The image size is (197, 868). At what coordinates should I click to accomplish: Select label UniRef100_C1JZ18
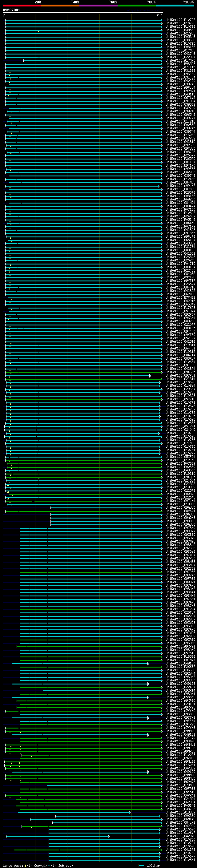180,121
